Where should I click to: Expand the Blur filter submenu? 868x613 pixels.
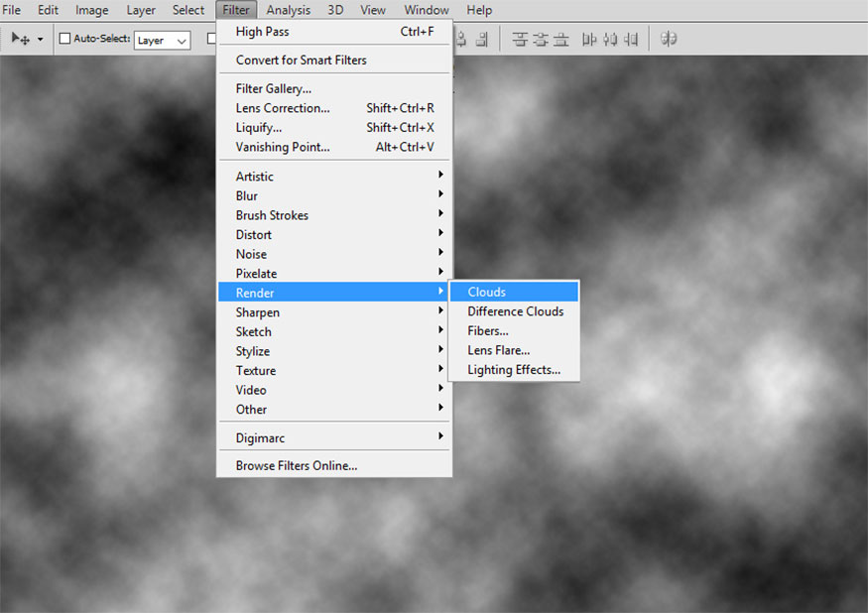pos(334,195)
